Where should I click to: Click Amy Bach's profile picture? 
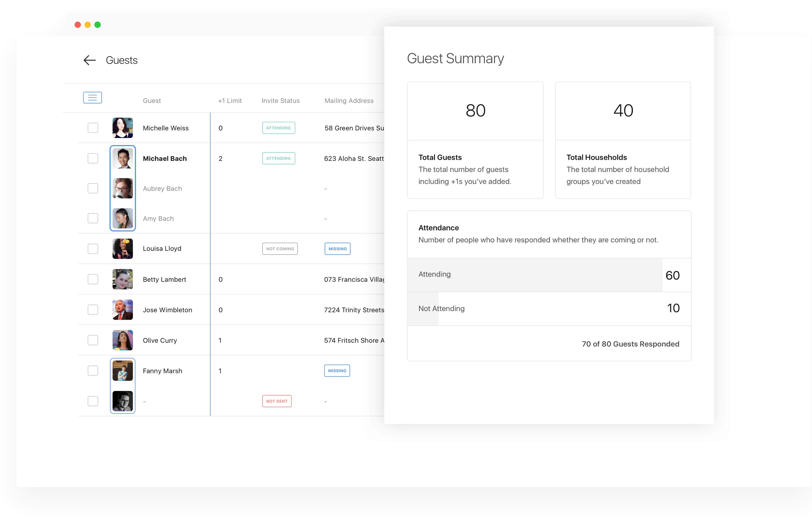point(123,218)
